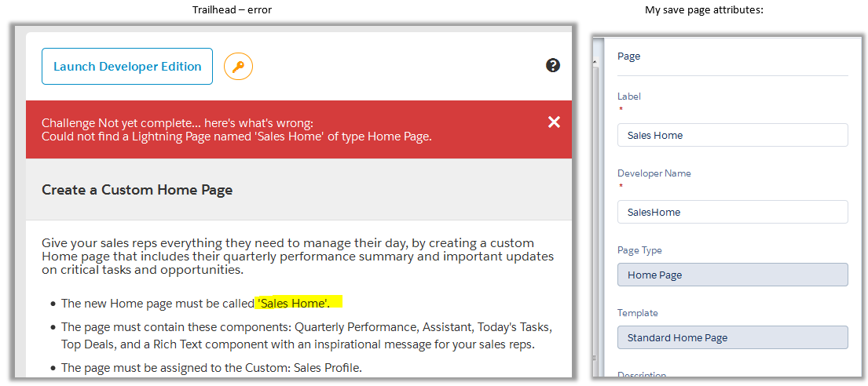The image size is (868, 386).
Task: Click the Page header in attributes panel
Action: pos(629,56)
